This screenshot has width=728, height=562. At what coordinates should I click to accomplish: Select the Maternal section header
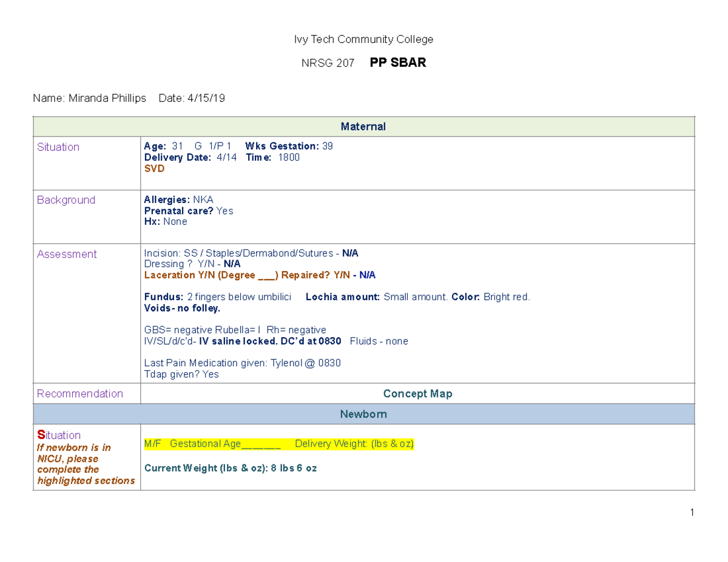coord(363,126)
